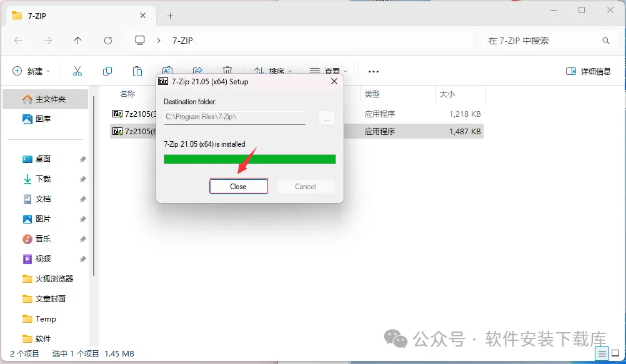Go forward with the forward arrow

(x=48, y=41)
